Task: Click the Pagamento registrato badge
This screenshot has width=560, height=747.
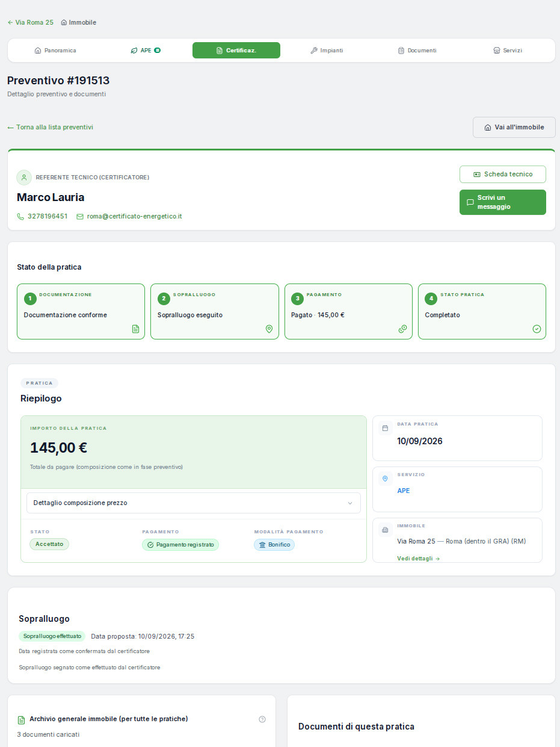Action: pos(180,545)
